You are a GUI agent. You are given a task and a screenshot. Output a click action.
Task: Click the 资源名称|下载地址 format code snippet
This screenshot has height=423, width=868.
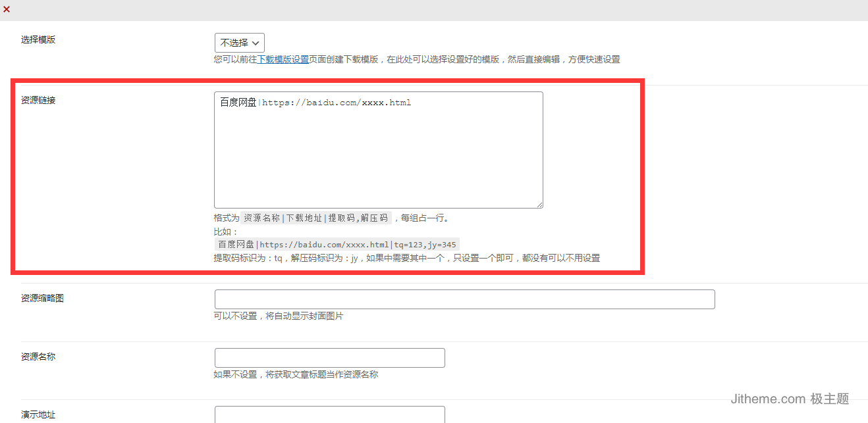[316, 218]
